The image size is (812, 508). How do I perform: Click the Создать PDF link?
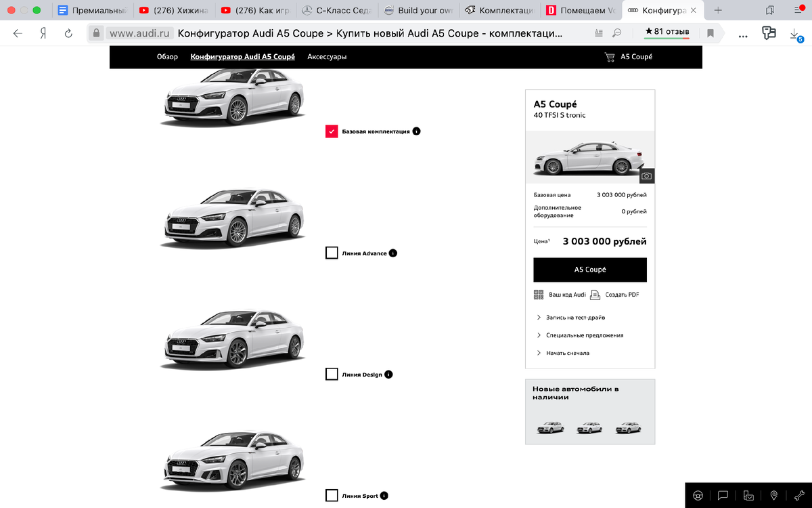(622, 295)
